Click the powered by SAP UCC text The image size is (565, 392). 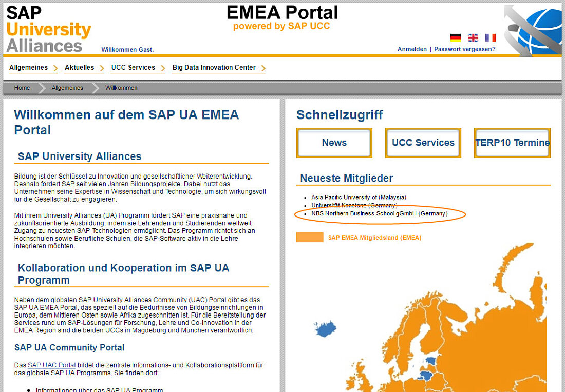click(281, 26)
